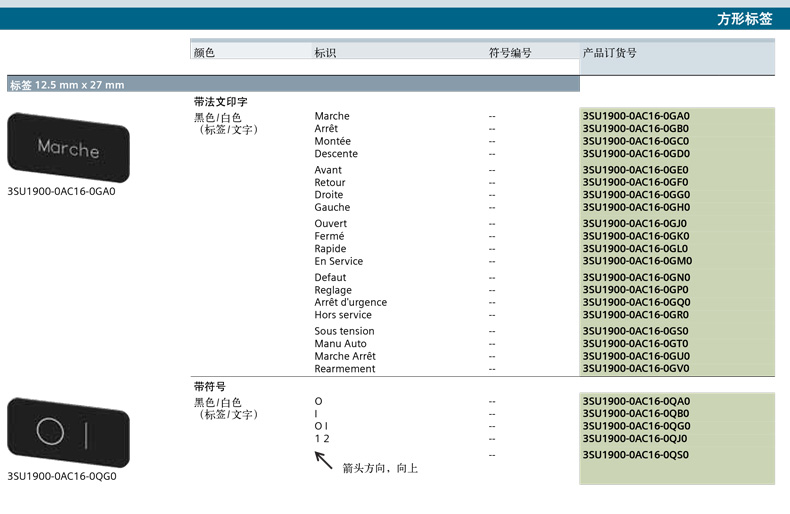
Task: Click the Manu Auto label entry
Action: 341,344
